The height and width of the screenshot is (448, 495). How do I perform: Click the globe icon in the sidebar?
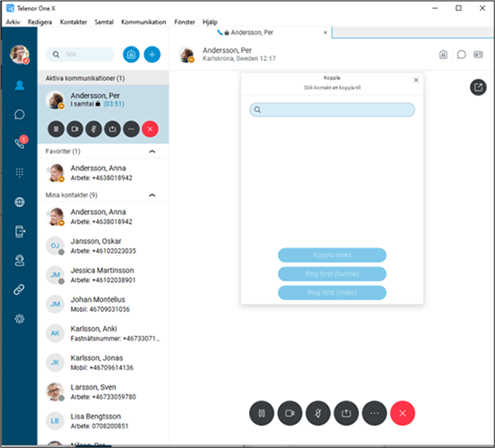pyautogui.click(x=20, y=202)
